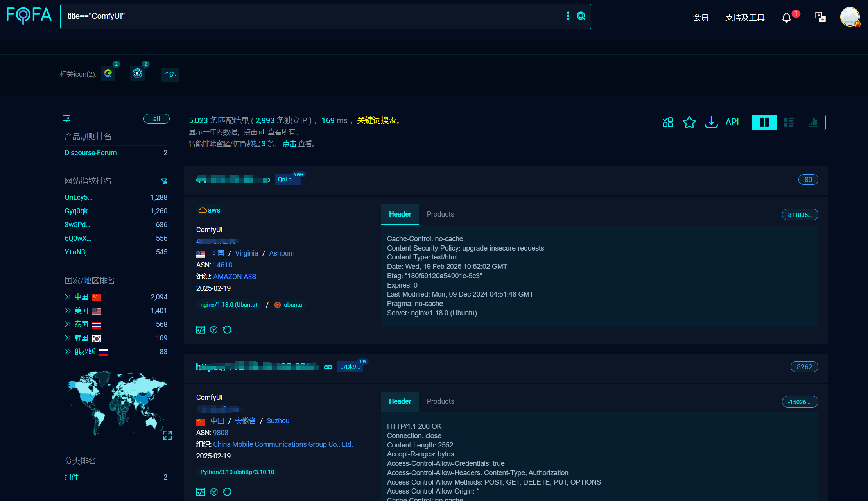868x501 pixels.
Task: Click the star bookmark icon
Action: (x=689, y=122)
